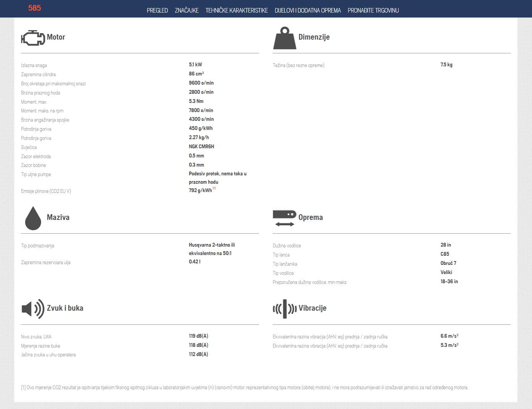Click the red 585 model title

[34, 8]
